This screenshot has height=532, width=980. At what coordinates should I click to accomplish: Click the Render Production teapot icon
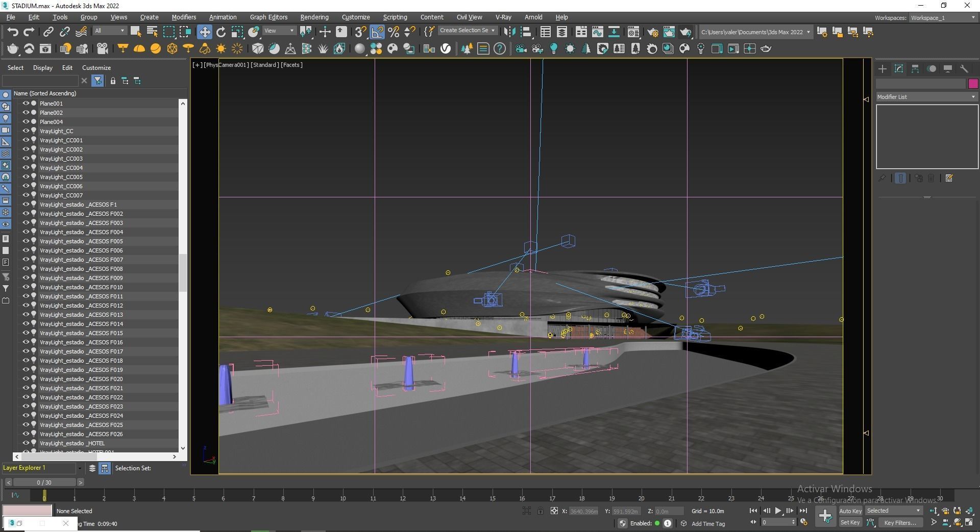tap(684, 32)
